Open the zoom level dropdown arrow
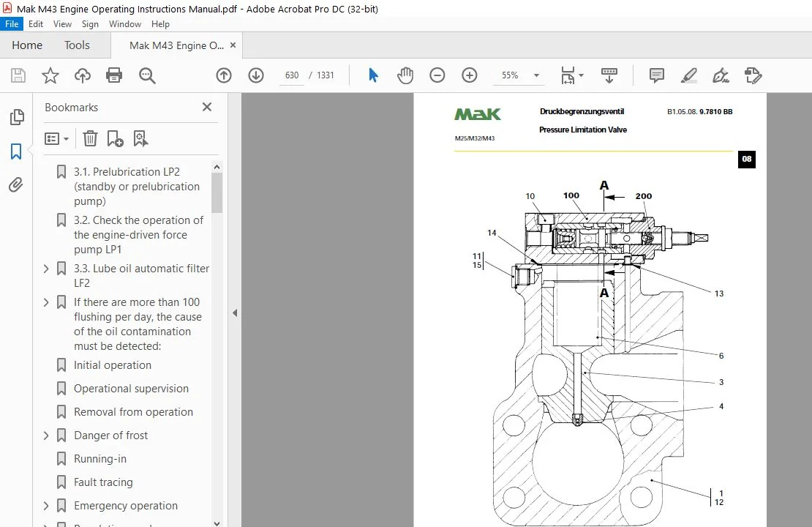 536,75
